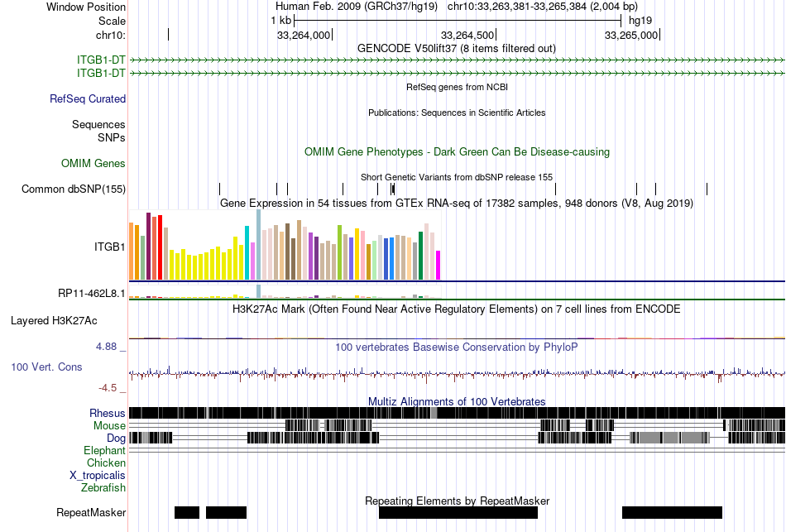The image size is (786, 532).
Task: Click the 33,265,000 coordinate on the ruler
Action: 631,35
